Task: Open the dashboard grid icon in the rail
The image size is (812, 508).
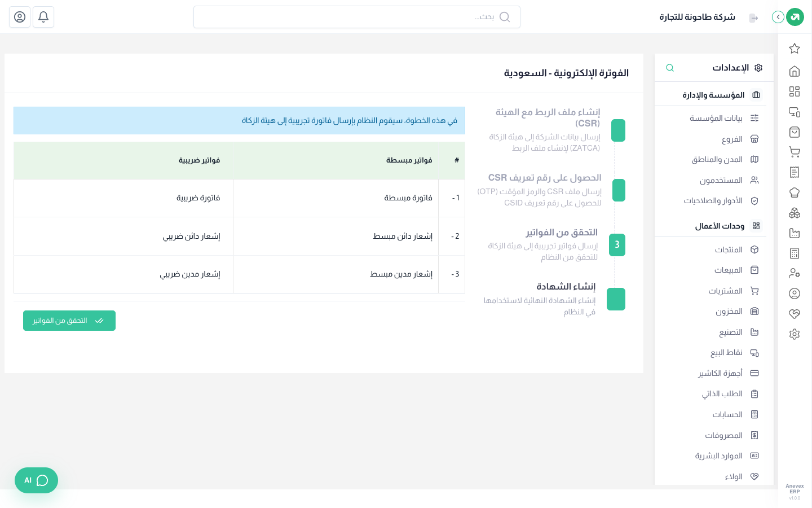Action: pos(795,91)
